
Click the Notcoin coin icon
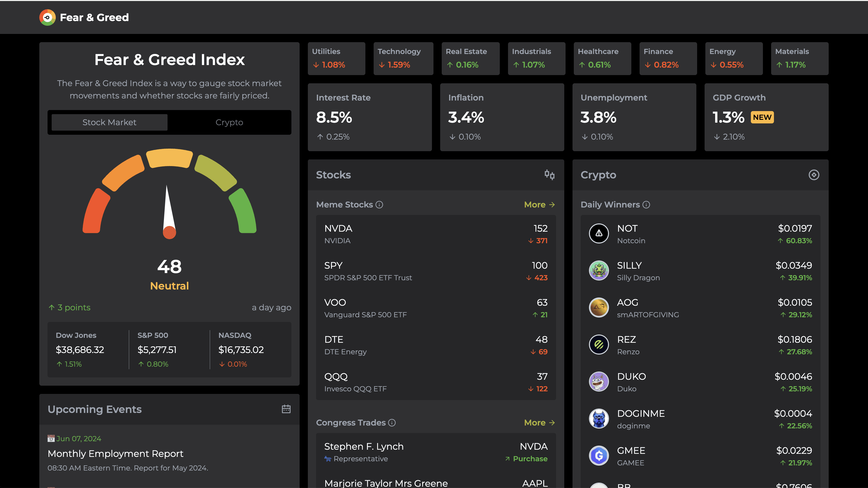pos(599,233)
